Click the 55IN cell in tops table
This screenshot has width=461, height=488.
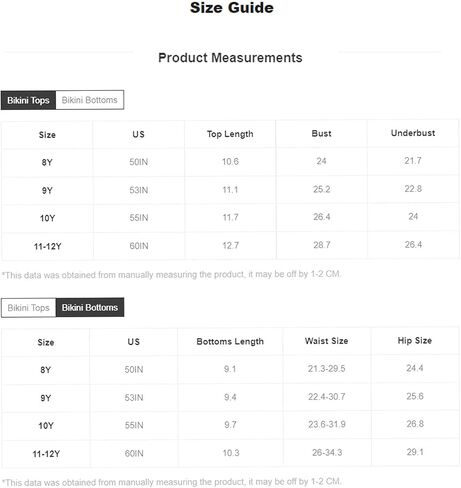coord(139,218)
